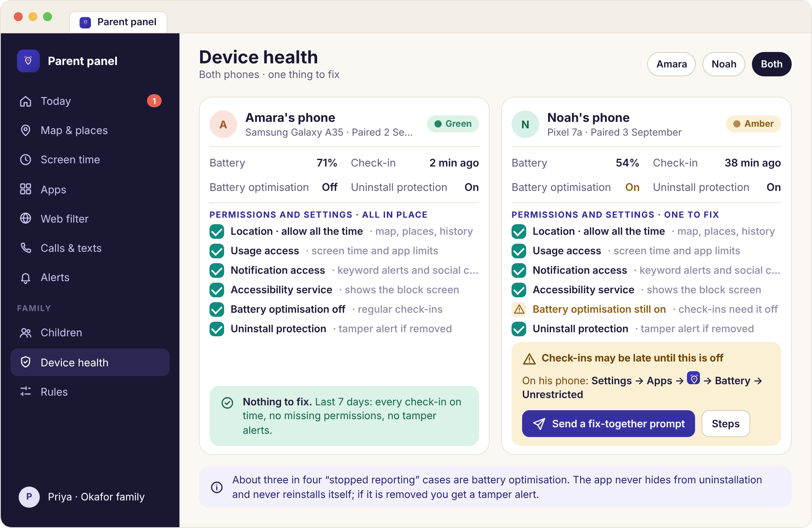Select the Both filter pill
Viewport: 812px width, 528px height.
tap(771, 64)
